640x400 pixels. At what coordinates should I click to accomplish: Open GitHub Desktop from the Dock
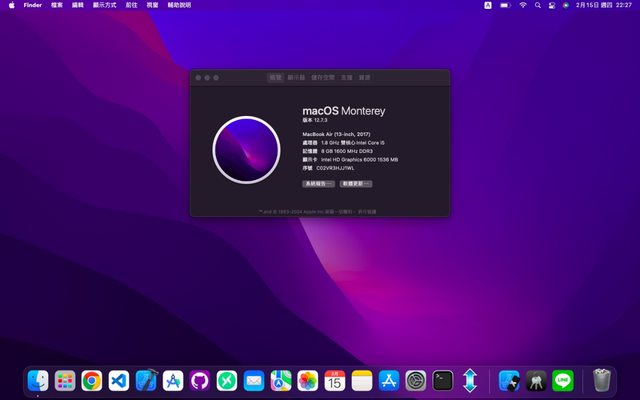pos(200,380)
